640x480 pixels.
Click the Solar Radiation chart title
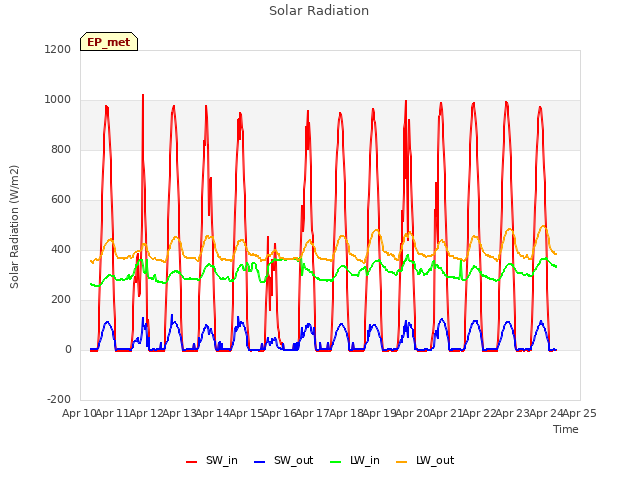[319, 11]
